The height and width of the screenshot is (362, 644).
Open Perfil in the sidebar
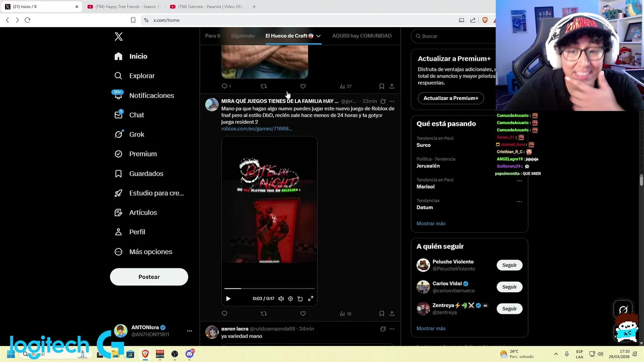coord(130,232)
